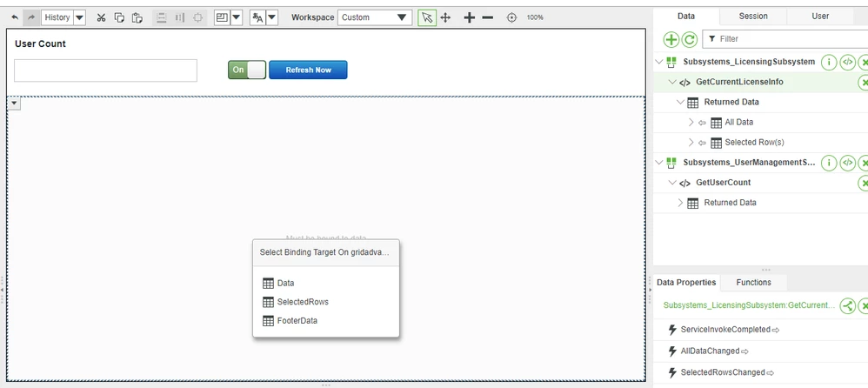
Task: Select the GetCurrentLicenseInfo service row
Action: pos(761,82)
